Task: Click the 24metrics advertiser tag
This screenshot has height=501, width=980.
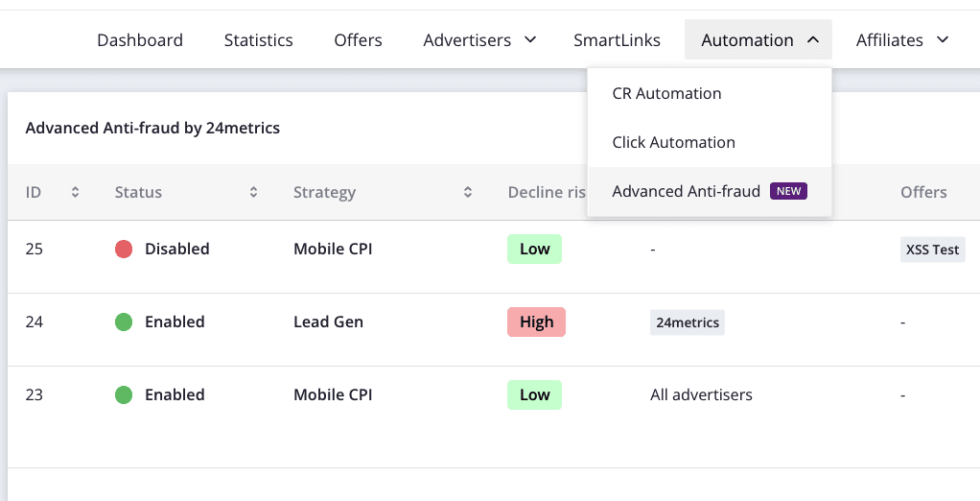Action: pos(687,322)
